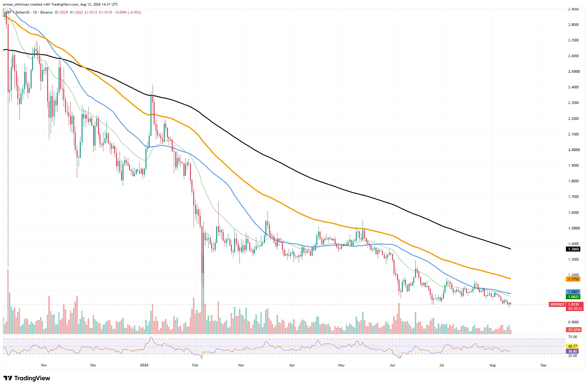Select the 1.0622 green moving average label
The width and height of the screenshot is (588, 387).
pos(573,297)
